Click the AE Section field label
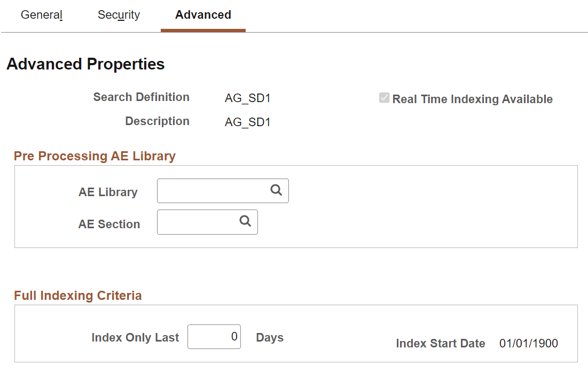Screen dimensions: 588x372 [x=109, y=224]
